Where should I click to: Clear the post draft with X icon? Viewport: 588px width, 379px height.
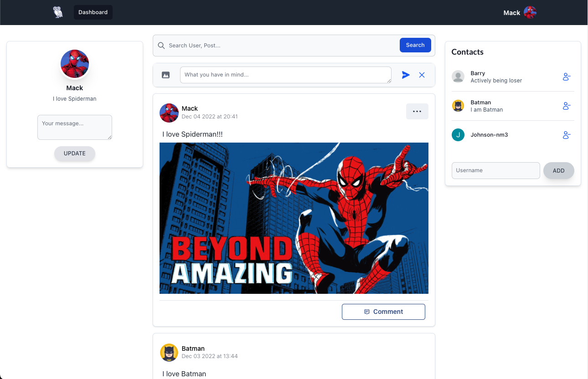click(422, 75)
